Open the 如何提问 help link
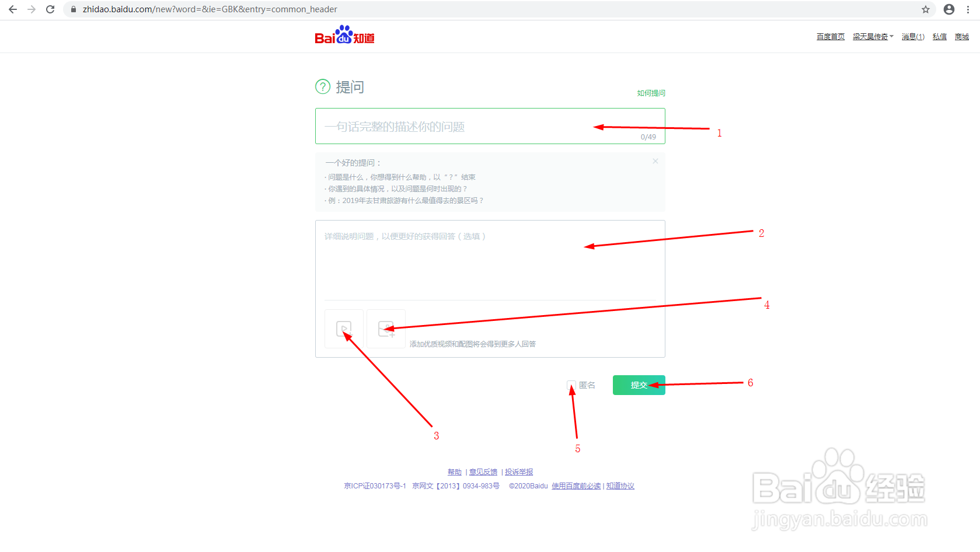 click(x=651, y=93)
